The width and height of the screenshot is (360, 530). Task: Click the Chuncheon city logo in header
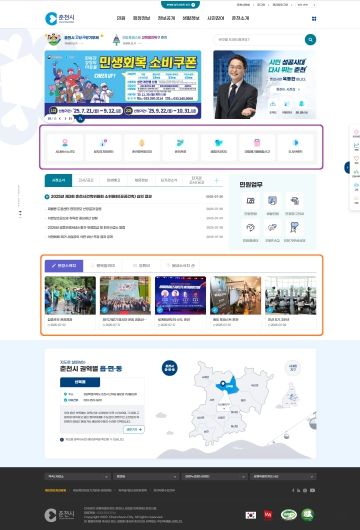coord(60,18)
